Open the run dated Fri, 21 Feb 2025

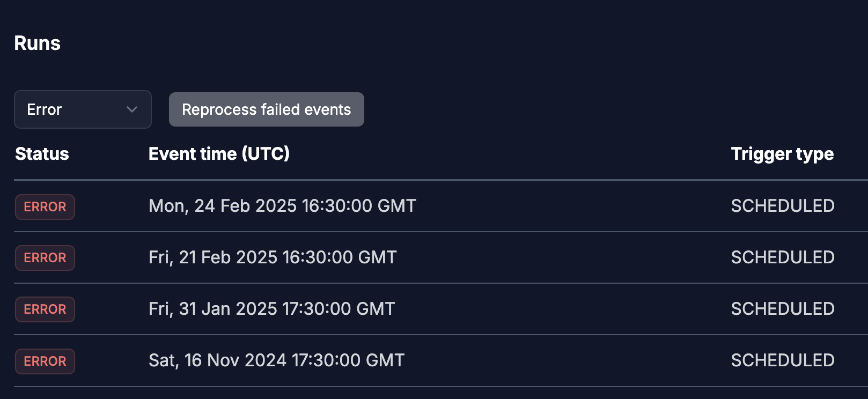coord(273,257)
